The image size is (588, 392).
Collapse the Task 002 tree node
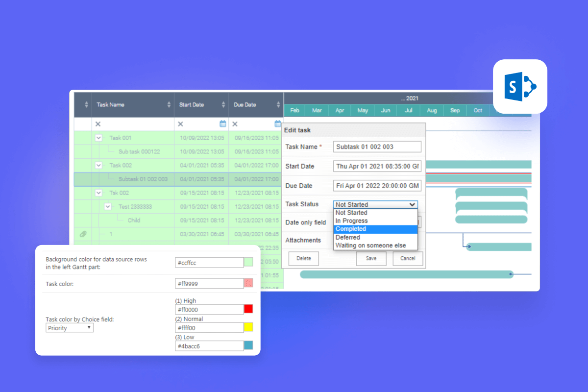(98, 166)
